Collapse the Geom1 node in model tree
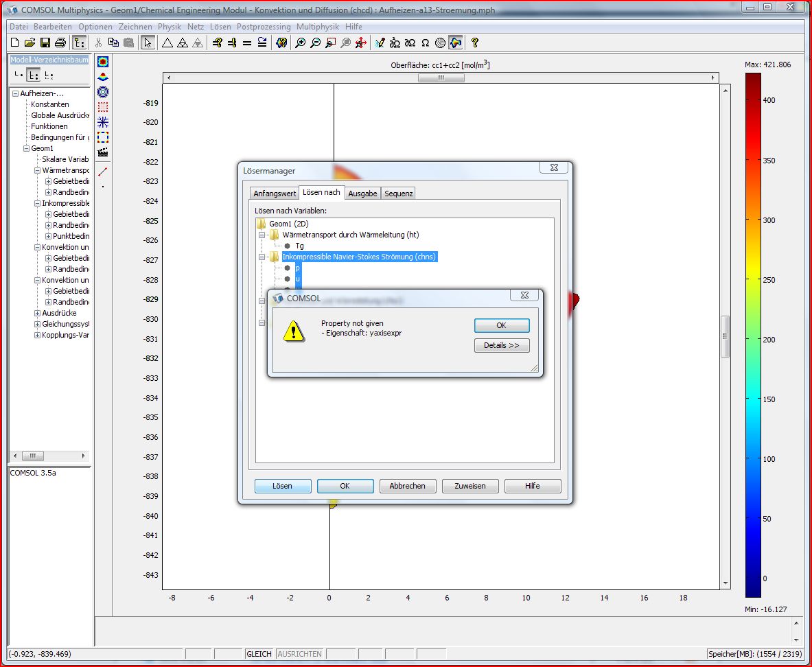 coord(26,148)
